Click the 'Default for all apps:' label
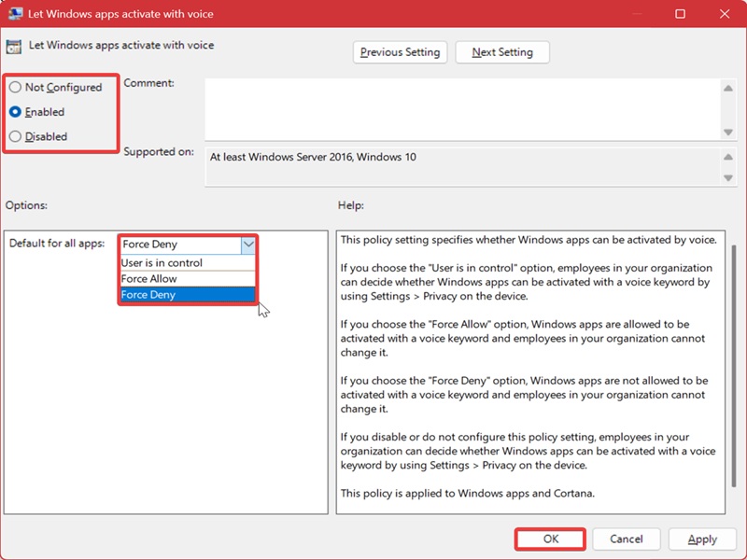Viewport: 747px width, 560px height. (x=57, y=244)
